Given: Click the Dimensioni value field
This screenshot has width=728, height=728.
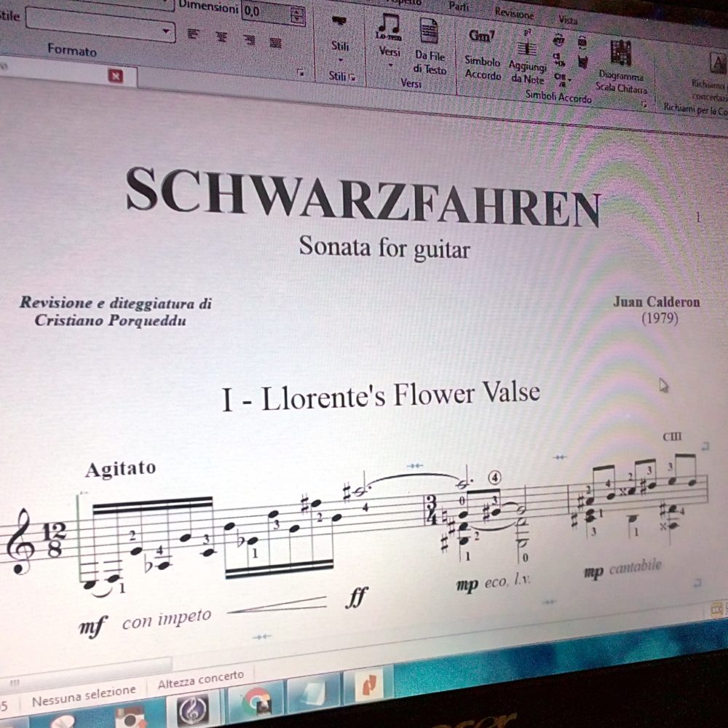Looking at the screenshot, I should pyautogui.click(x=267, y=12).
